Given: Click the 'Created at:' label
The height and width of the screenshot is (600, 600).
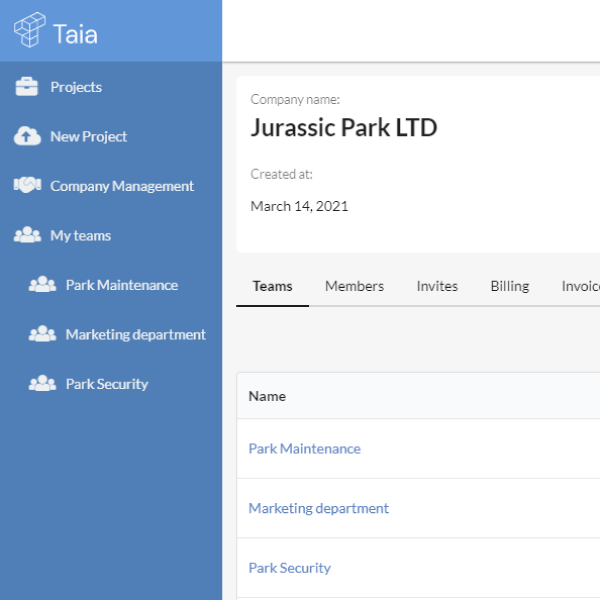Looking at the screenshot, I should [281, 174].
